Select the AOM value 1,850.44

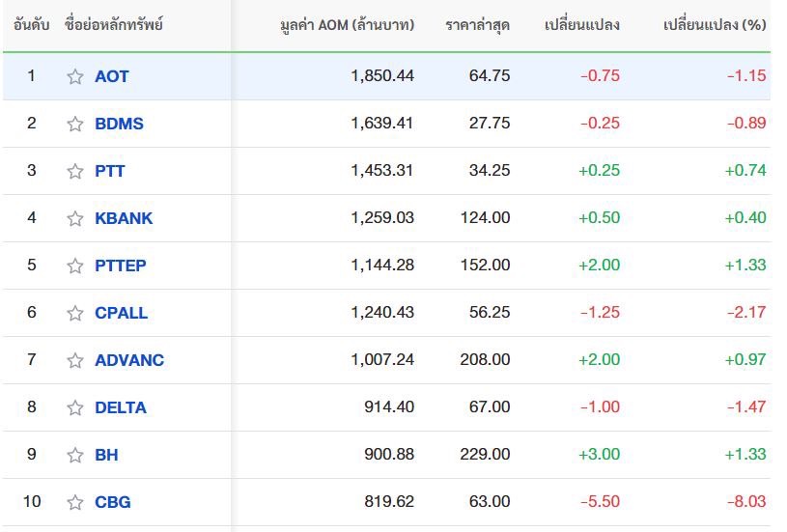(382, 75)
